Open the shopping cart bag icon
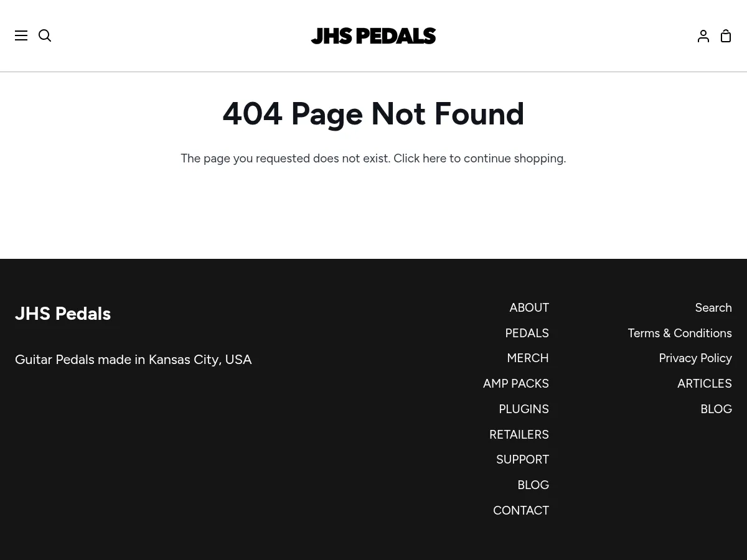The height and width of the screenshot is (560, 747). pyautogui.click(x=726, y=35)
